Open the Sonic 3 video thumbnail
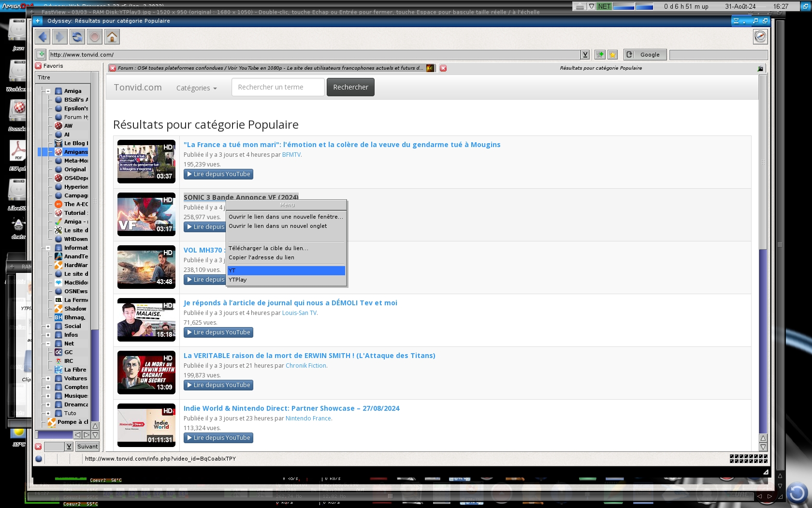 146,214
